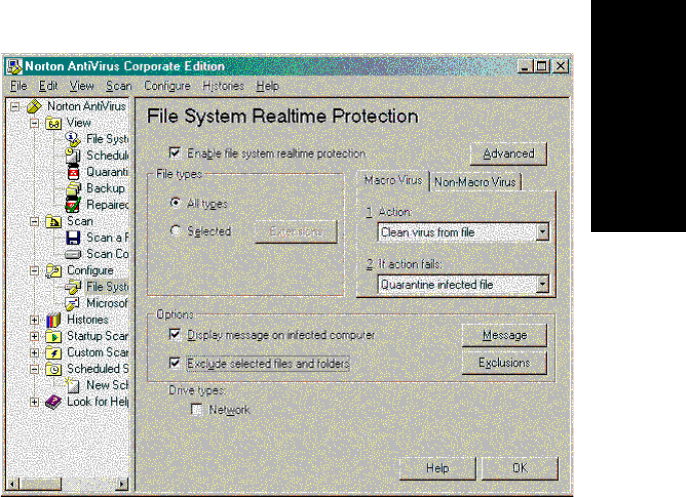The height and width of the screenshot is (497, 686).
Task: Click the Help button at bottom
Action: pyautogui.click(x=438, y=468)
